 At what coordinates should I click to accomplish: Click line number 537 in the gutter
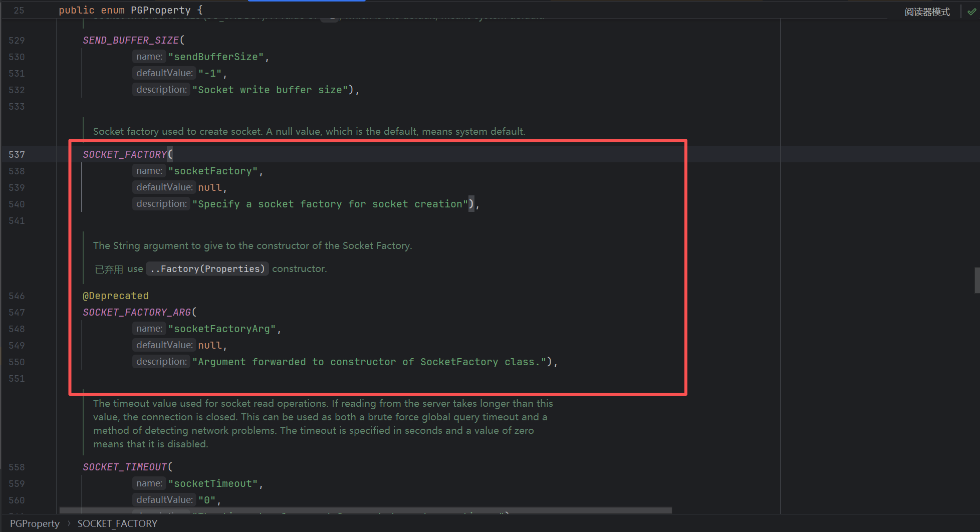[17, 154]
